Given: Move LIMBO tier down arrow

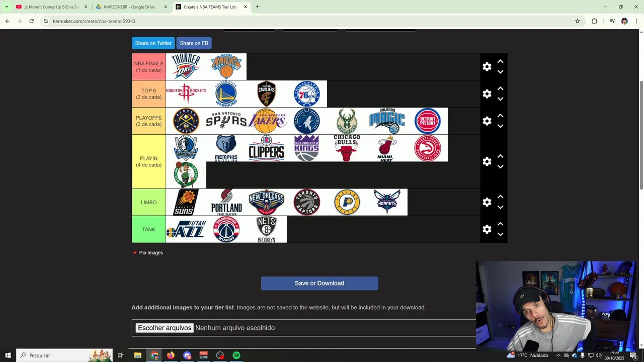Looking at the screenshot, I should pyautogui.click(x=500, y=207).
